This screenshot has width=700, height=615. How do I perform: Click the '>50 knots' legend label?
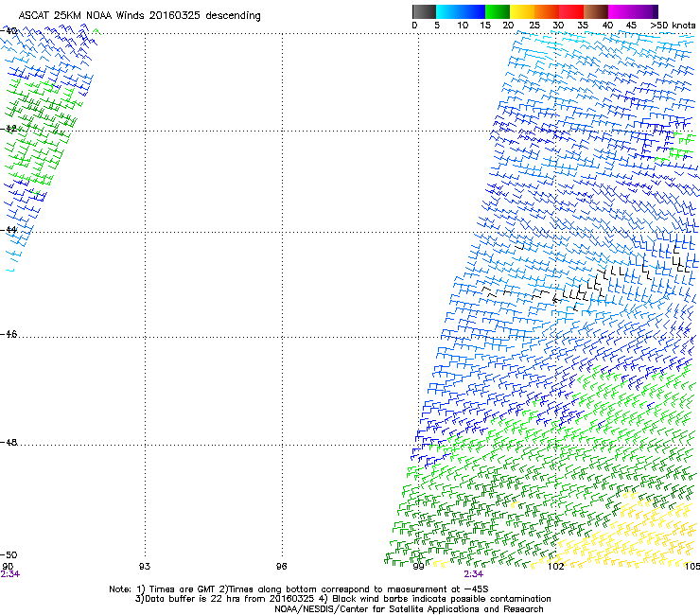tap(673, 26)
